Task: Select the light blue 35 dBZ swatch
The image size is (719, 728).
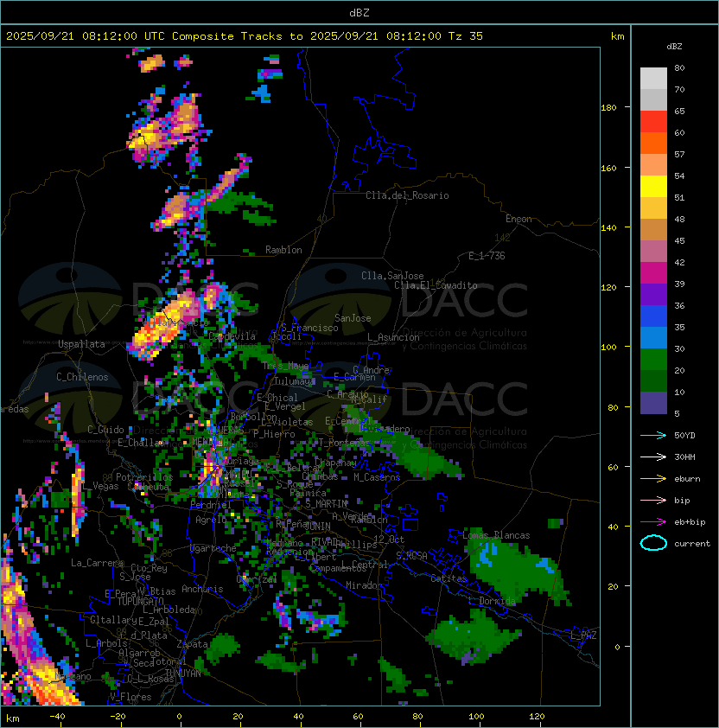Action: (x=653, y=337)
